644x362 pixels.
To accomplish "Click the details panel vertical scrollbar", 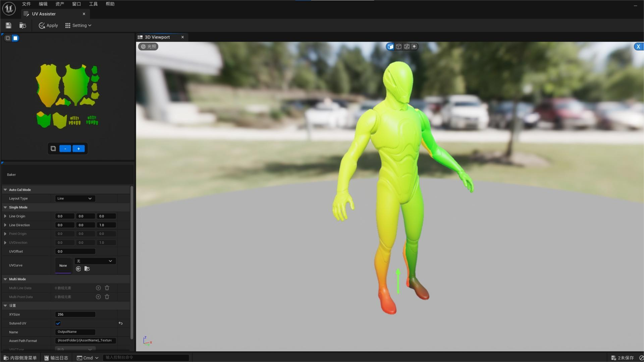I will pos(132,262).
